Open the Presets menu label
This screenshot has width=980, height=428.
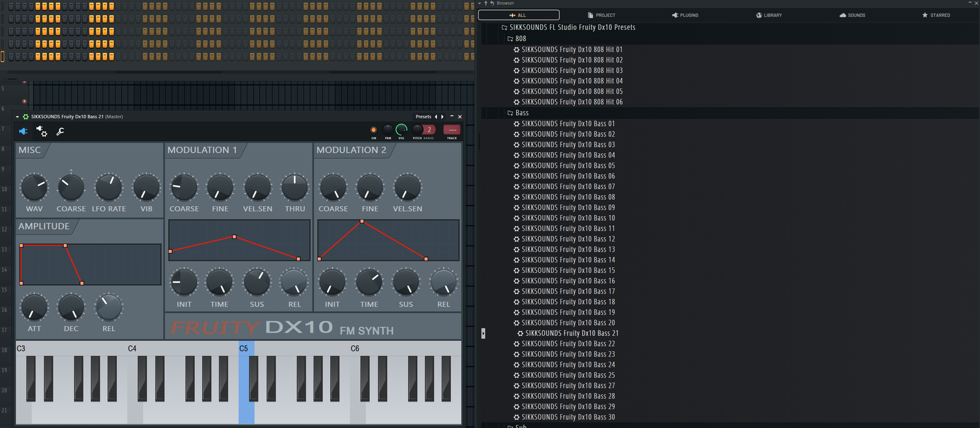click(x=423, y=117)
